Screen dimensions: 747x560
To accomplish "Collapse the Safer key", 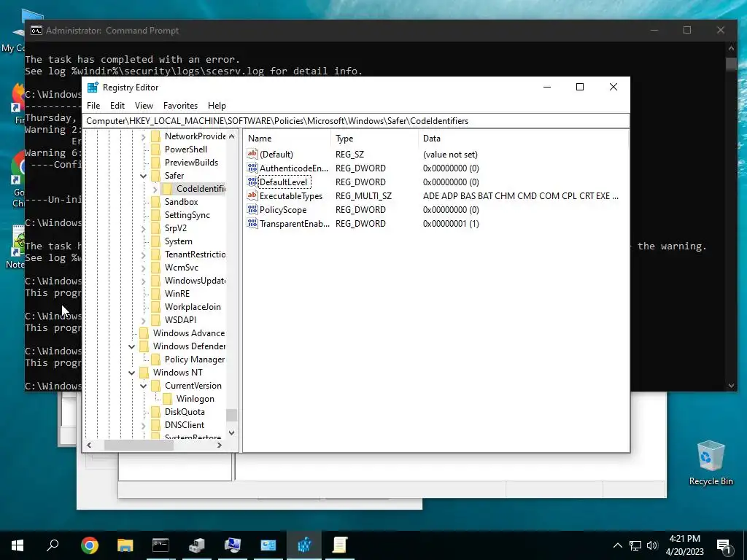I will coord(144,176).
